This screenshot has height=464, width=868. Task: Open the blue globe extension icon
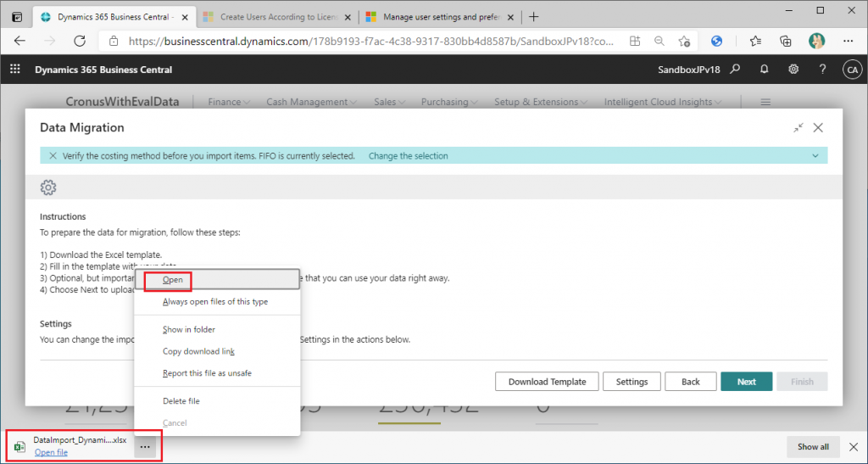[717, 41]
